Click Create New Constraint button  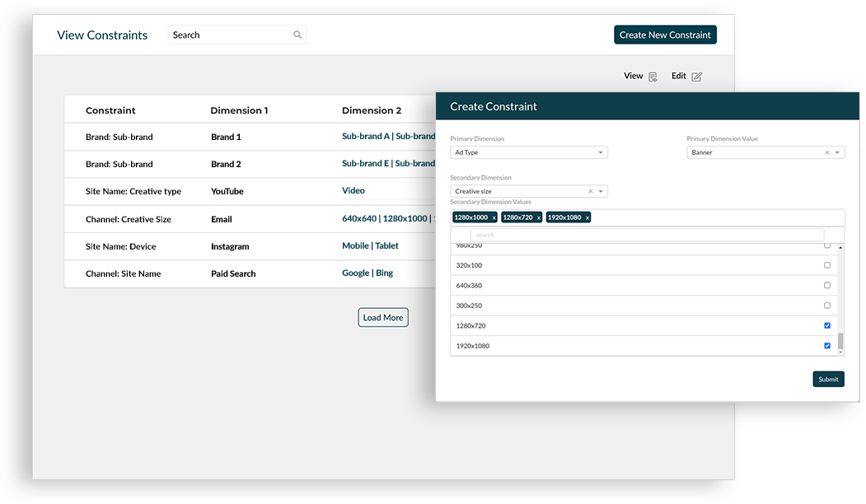665,35
